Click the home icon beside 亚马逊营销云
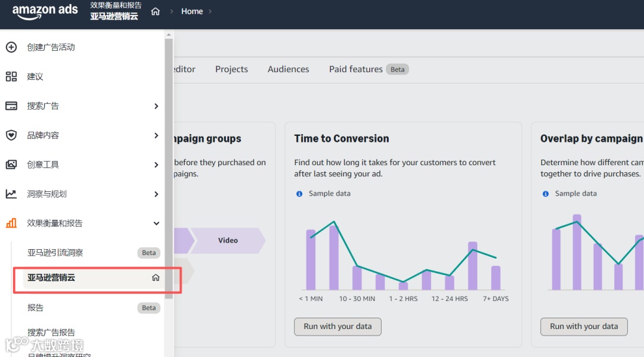The image size is (644, 357). [x=156, y=278]
